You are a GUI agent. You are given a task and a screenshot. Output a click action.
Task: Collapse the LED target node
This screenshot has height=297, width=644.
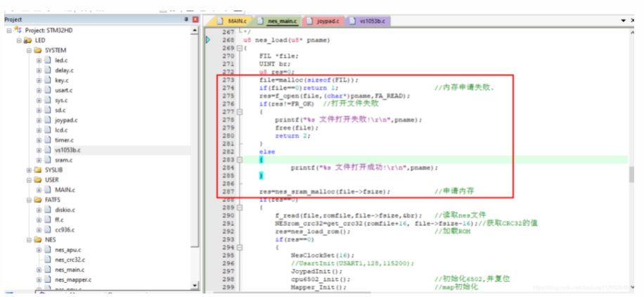tap(19, 40)
